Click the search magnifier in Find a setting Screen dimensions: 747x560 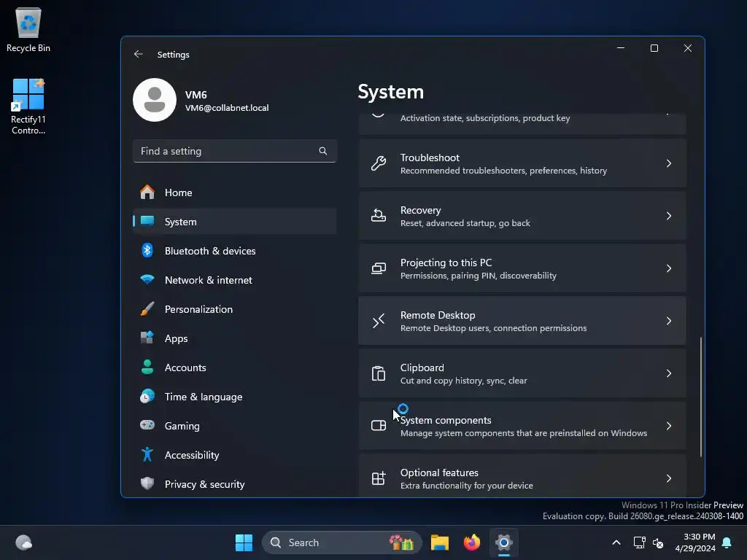(323, 151)
